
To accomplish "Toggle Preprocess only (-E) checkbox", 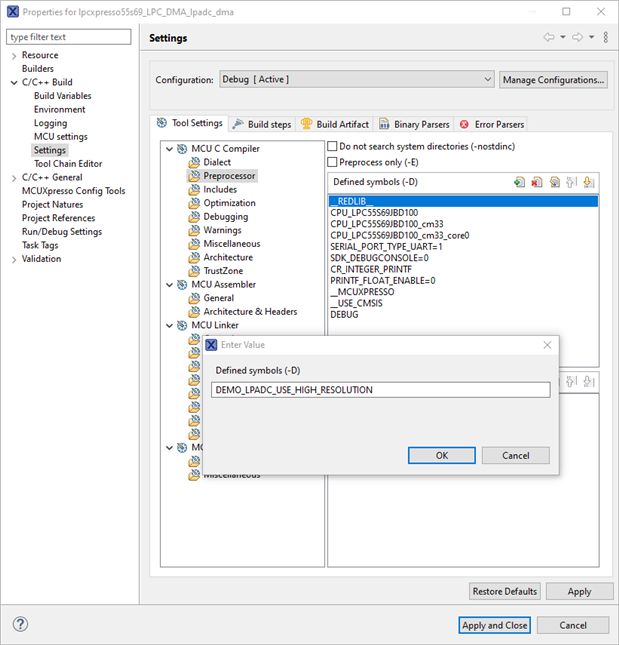I will [332, 162].
